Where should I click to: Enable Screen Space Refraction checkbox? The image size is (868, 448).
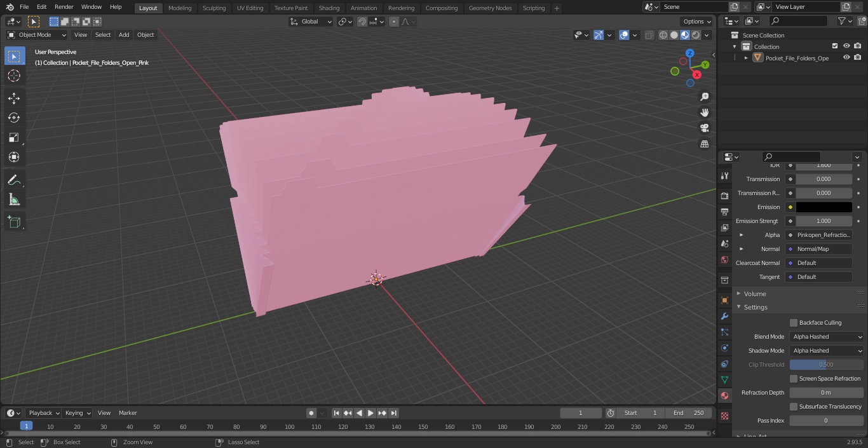tap(794, 379)
